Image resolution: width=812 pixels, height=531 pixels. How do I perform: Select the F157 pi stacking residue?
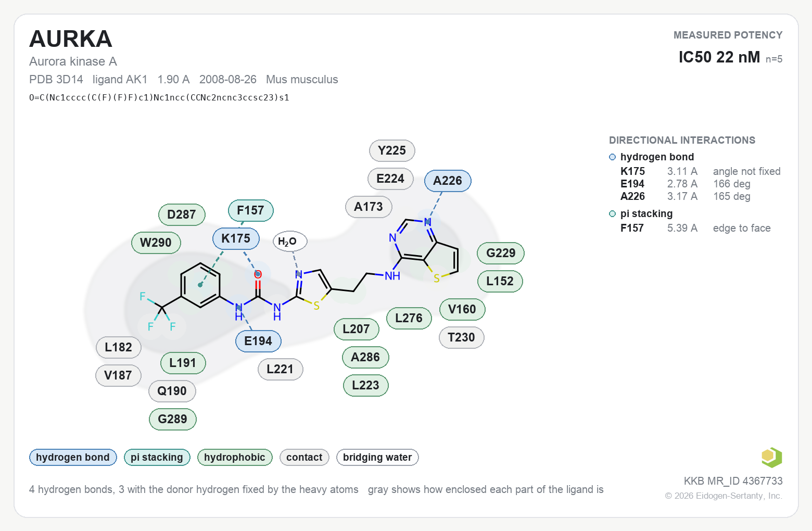pyautogui.click(x=250, y=210)
